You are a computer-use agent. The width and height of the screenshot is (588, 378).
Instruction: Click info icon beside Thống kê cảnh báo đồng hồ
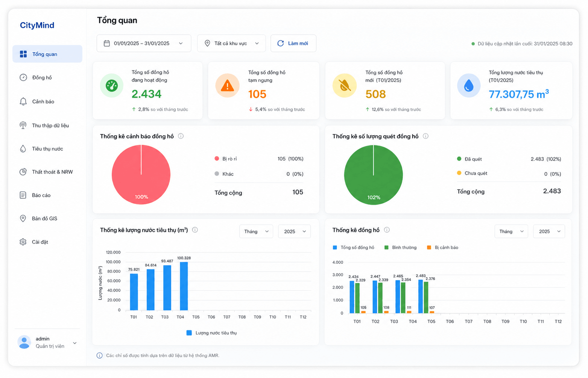(x=181, y=136)
